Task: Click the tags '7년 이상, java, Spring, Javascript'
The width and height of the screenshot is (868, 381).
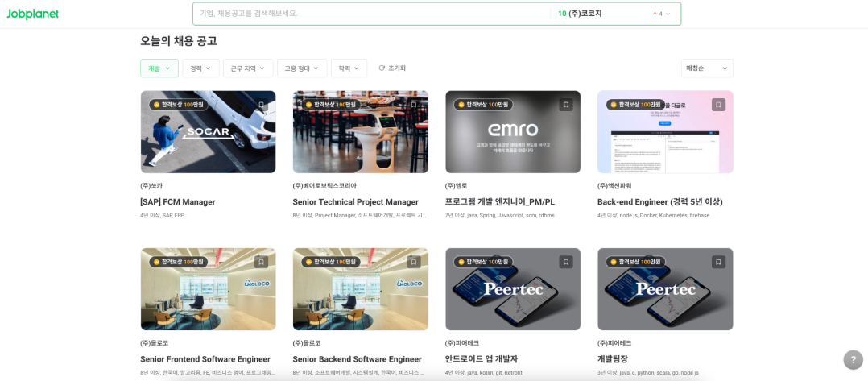Action: point(500,215)
